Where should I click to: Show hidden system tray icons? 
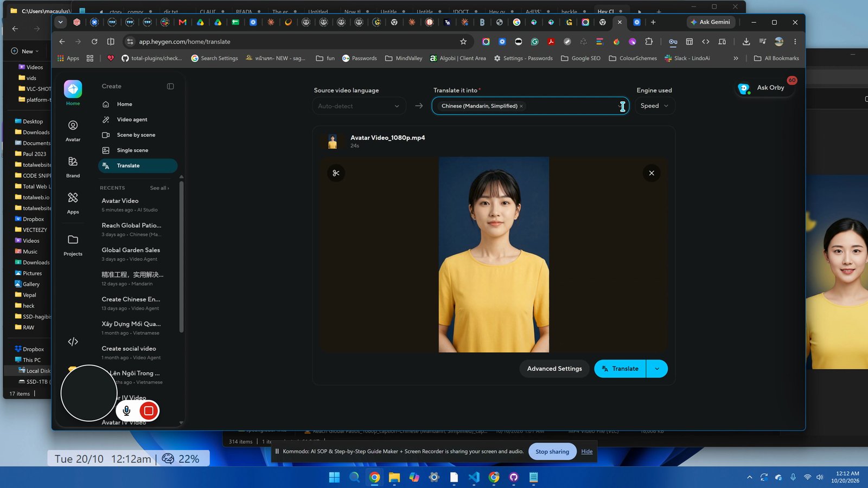click(750, 477)
